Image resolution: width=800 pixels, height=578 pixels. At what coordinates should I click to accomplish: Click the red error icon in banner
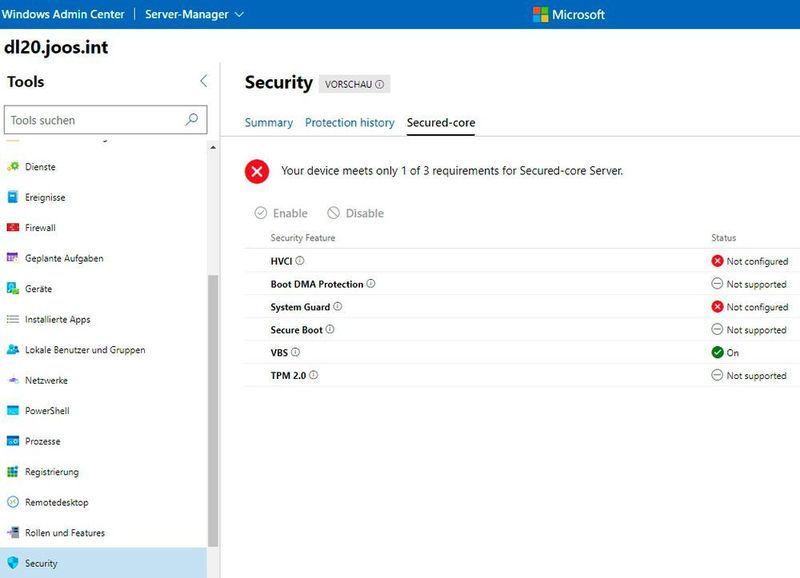[x=257, y=171]
